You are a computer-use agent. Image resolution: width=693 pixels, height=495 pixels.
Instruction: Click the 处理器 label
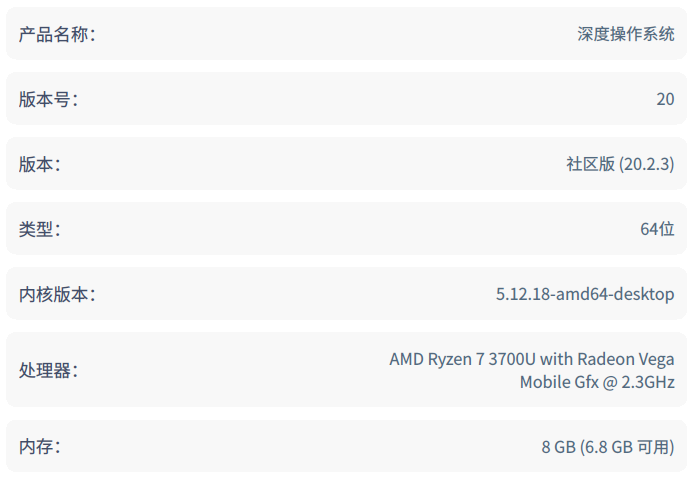click(x=47, y=371)
